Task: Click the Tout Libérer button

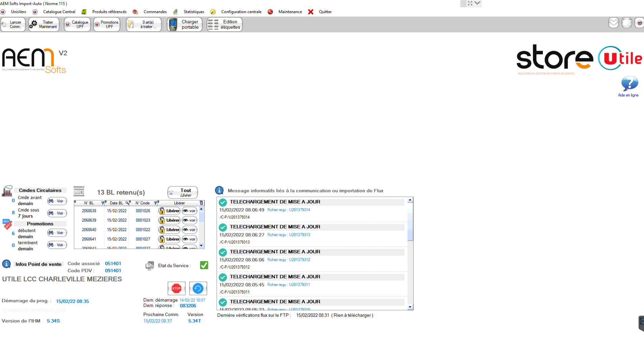Action: [183, 192]
